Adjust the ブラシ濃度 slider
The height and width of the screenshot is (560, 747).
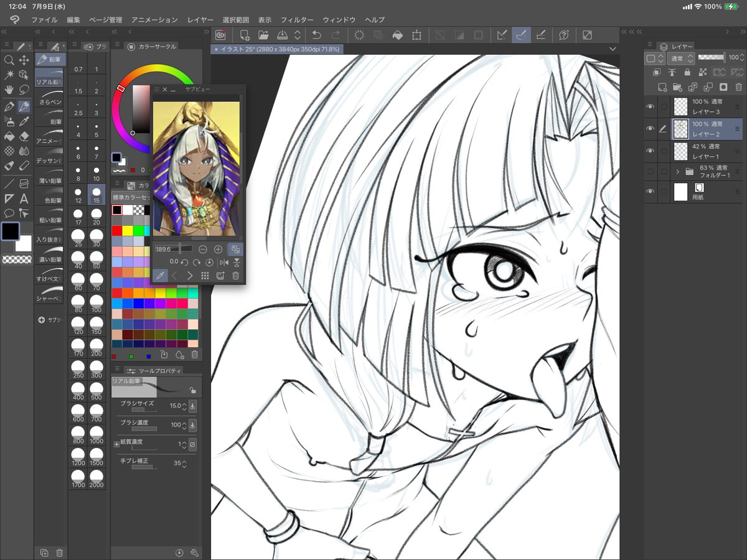click(144, 429)
